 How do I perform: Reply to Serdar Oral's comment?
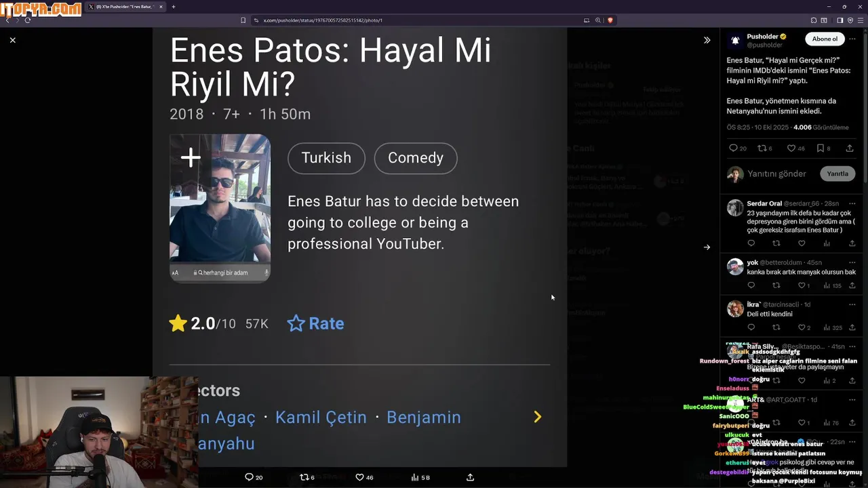tap(751, 243)
